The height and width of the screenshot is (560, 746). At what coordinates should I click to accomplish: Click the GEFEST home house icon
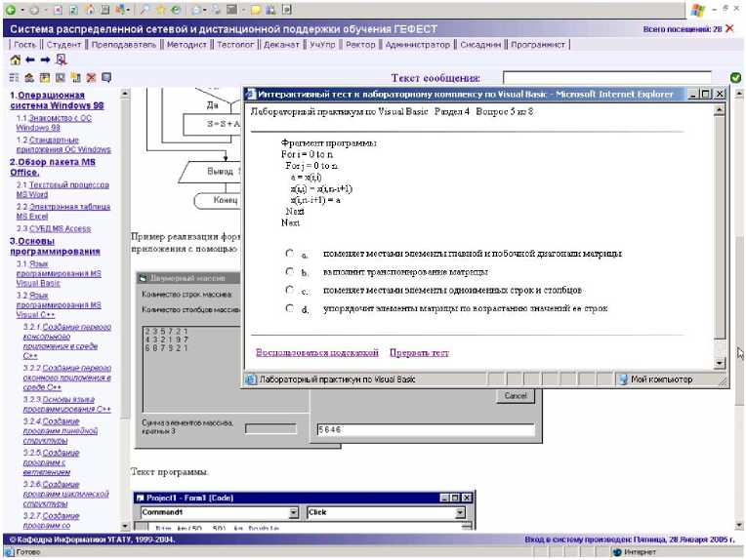16,60
